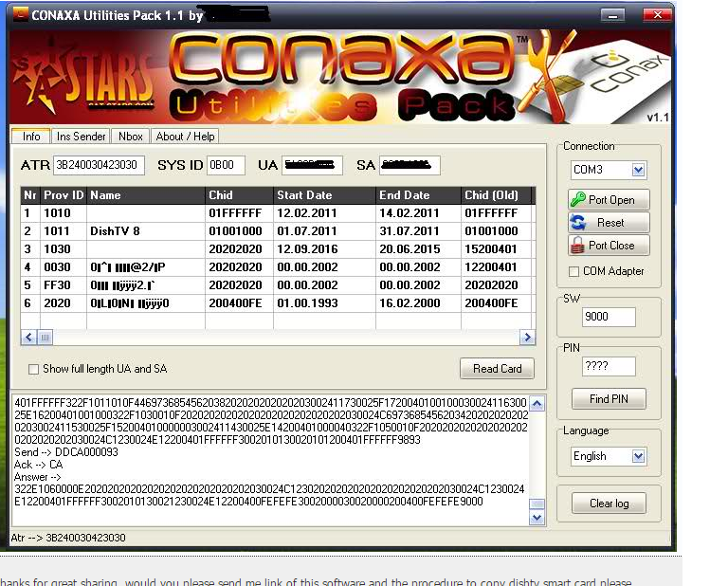Click the SW field showing 9000
The height and width of the screenshot is (586, 728).
pos(609,317)
